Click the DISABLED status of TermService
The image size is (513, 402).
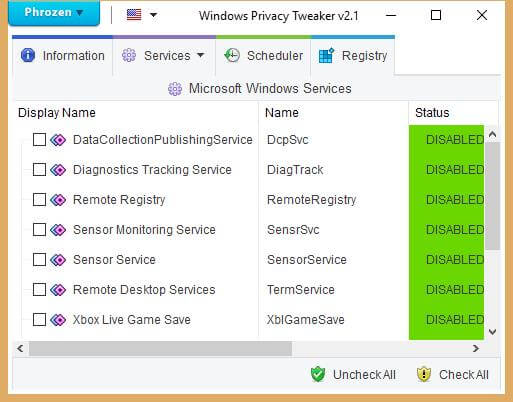(x=455, y=290)
